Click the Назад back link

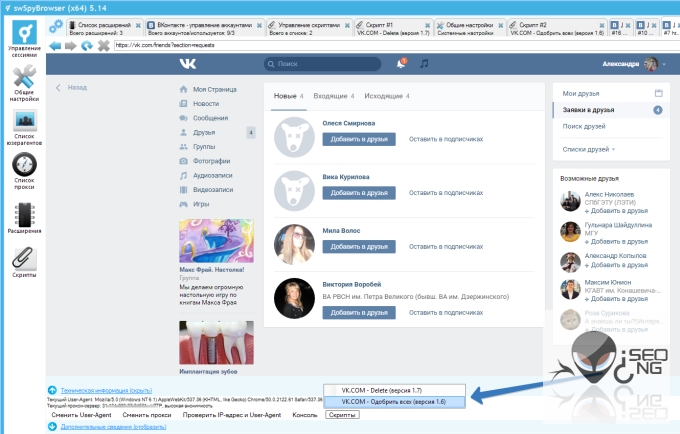(72, 88)
